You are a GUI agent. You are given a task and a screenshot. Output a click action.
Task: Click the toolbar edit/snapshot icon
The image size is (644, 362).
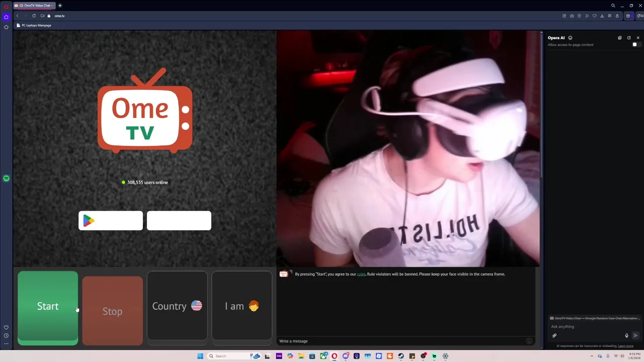click(565, 16)
